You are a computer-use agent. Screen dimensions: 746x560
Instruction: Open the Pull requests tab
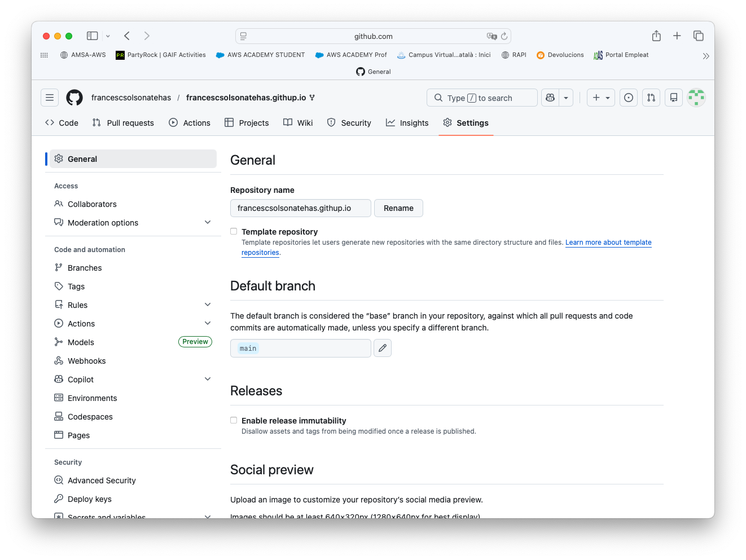(123, 123)
